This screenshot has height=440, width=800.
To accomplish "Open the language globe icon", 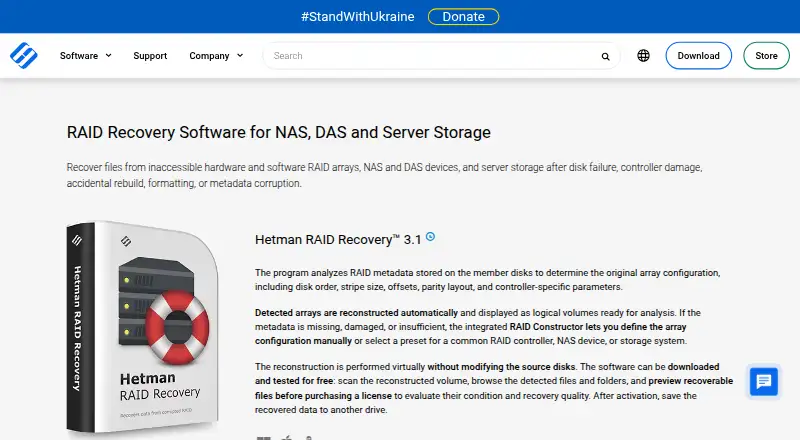I will coord(643,56).
